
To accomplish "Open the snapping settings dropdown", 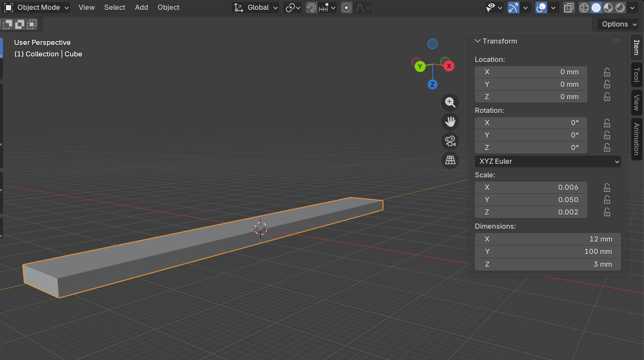I will click(x=328, y=8).
